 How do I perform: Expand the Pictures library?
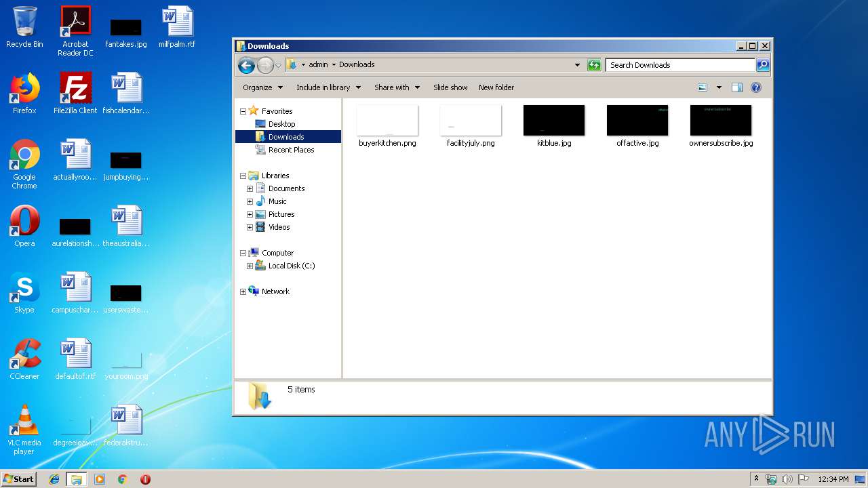(250, 214)
